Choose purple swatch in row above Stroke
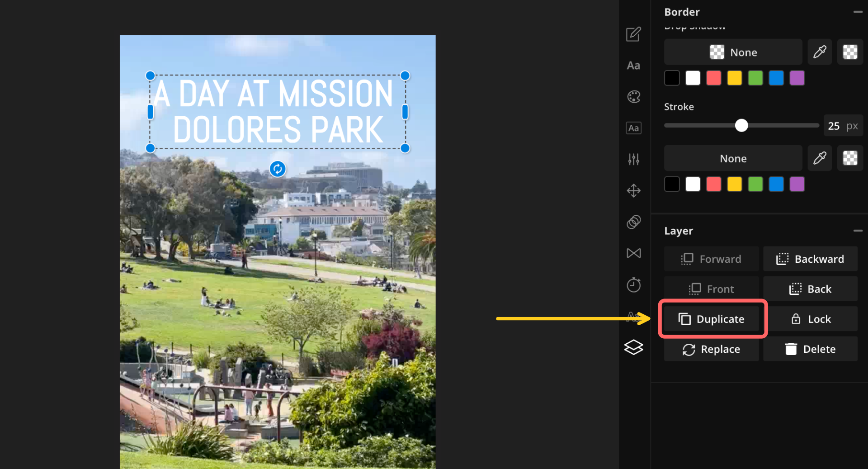Viewport: 868px width, 469px height. [797, 78]
